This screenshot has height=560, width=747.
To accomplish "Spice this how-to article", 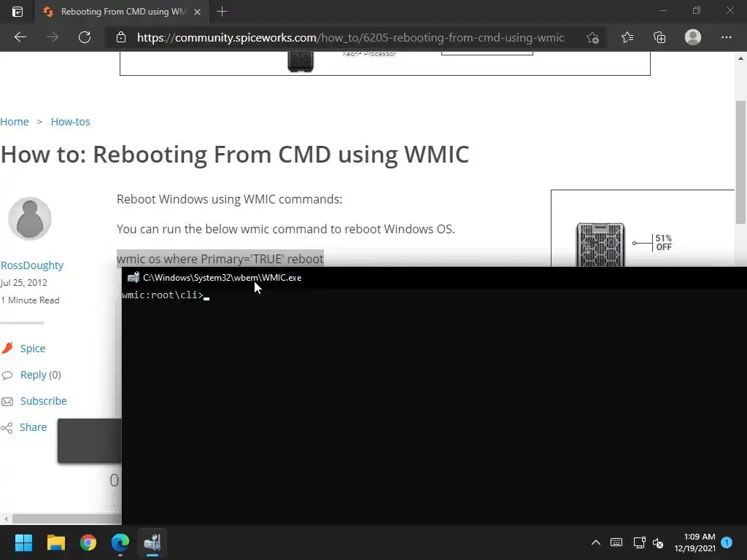I will coord(33,349).
